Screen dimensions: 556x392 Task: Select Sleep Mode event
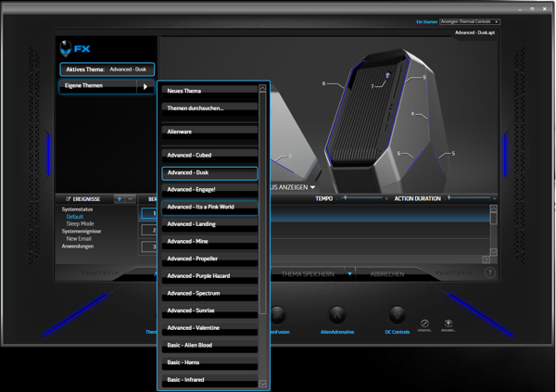click(x=80, y=224)
